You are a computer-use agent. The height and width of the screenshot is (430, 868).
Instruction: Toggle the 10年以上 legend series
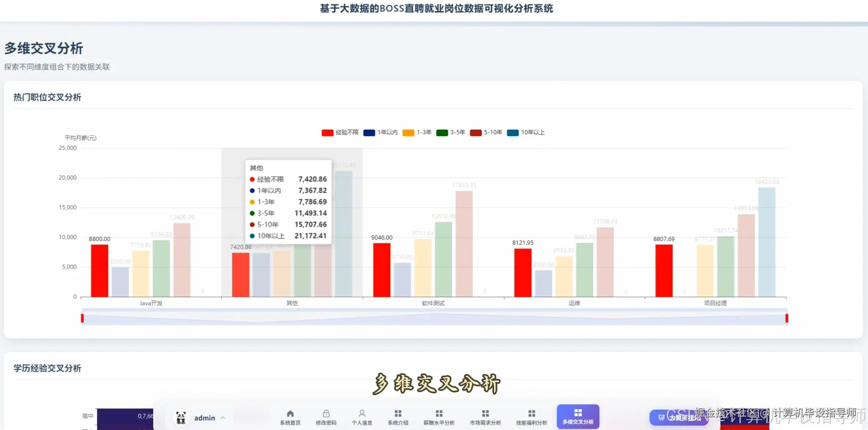pos(526,133)
